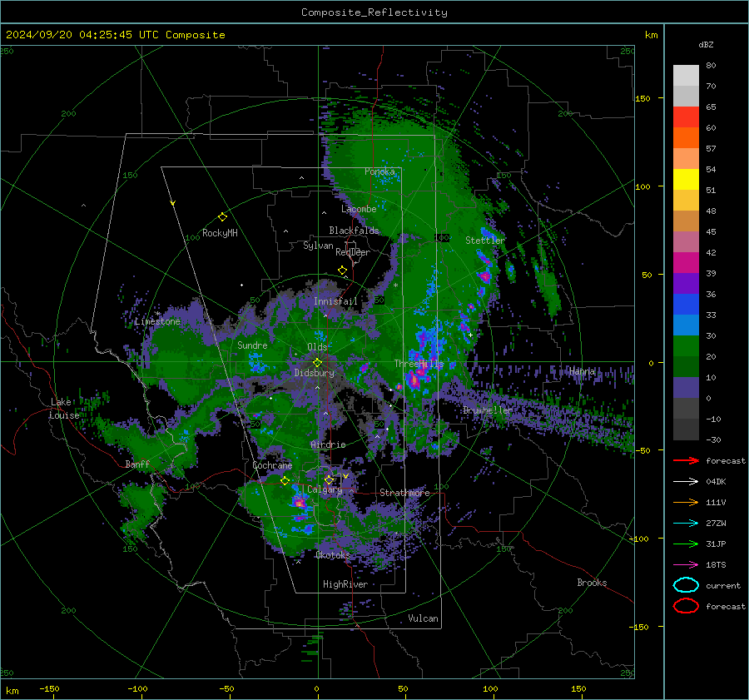
Task: Click the Drumheller label
Action: (488, 410)
